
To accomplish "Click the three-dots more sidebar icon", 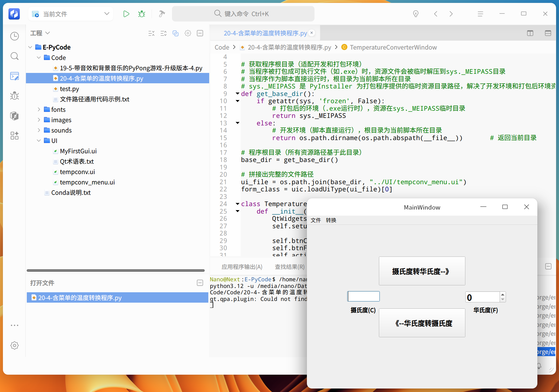I will pos(14,325).
